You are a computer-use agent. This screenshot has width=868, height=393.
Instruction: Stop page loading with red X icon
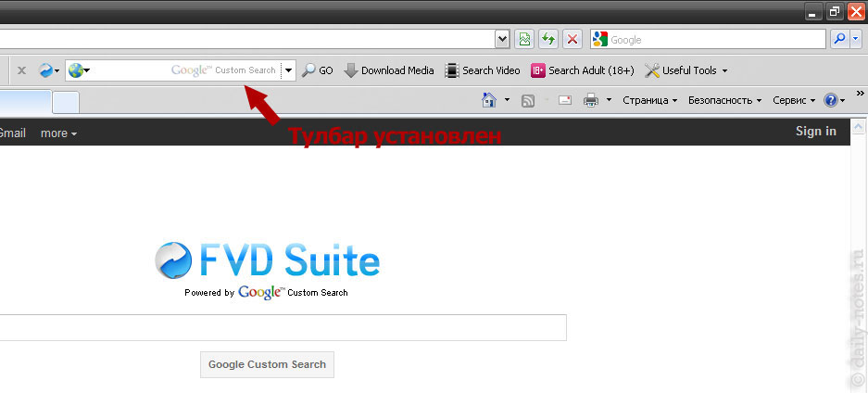pyautogui.click(x=573, y=39)
